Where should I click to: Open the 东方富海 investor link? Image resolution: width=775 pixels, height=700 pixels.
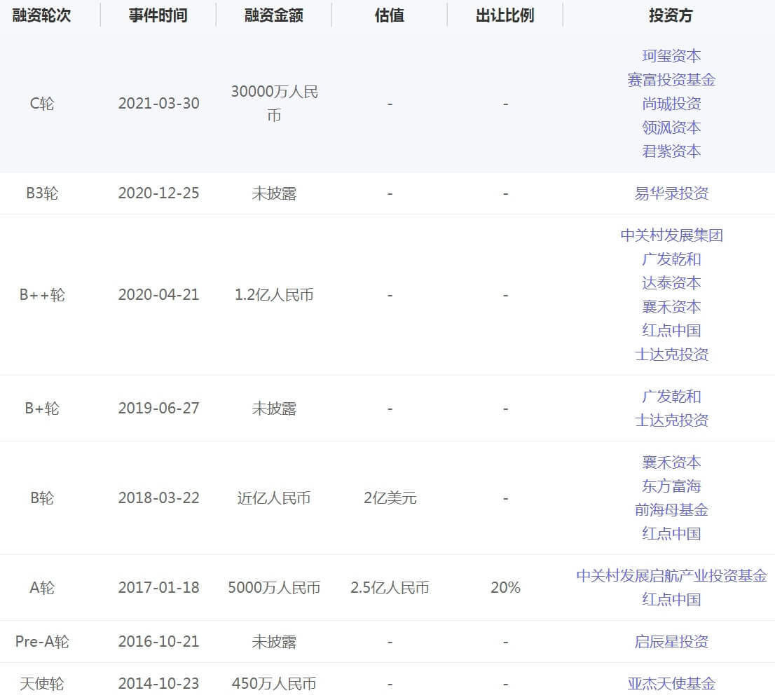click(671, 486)
